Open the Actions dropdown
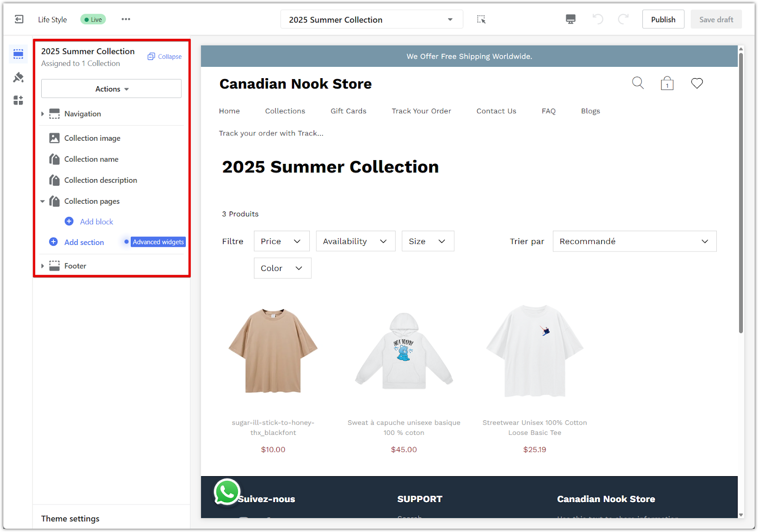 (111, 89)
